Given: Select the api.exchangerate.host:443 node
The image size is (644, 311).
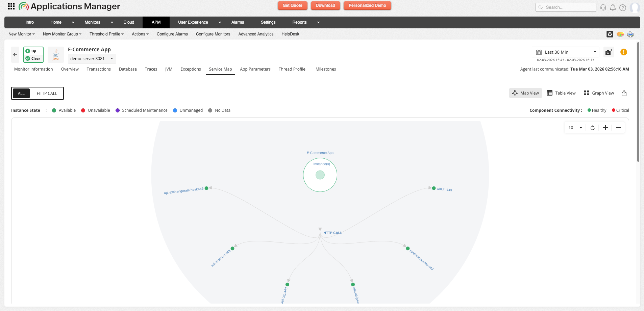Looking at the screenshot, I should (206, 188).
